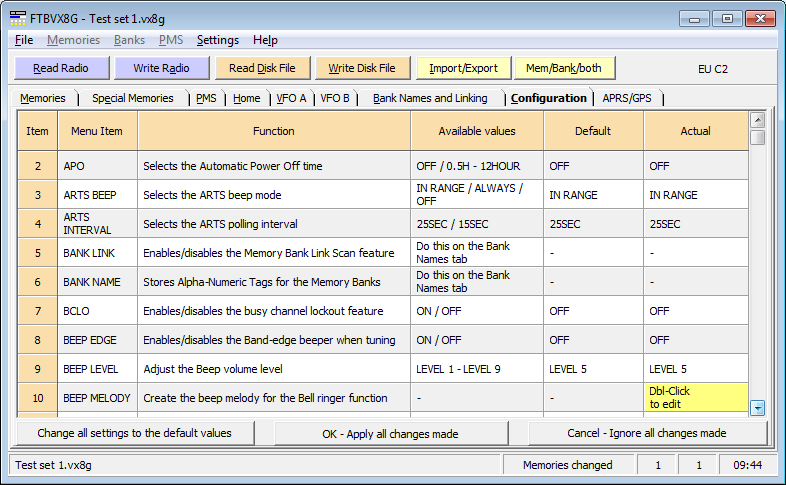Click Cancel - Ignore all changes made
This screenshot has width=786, height=485.
click(x=647, y=433)
